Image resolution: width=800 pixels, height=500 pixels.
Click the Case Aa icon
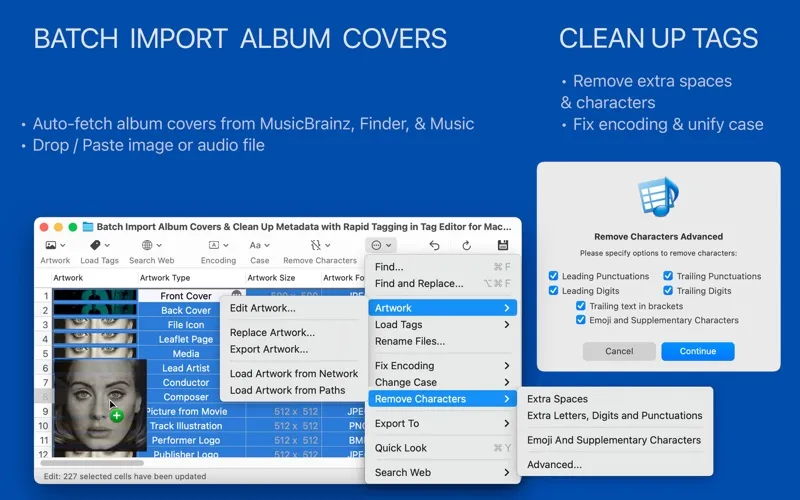pyautogui.click(x=255, y=245)
